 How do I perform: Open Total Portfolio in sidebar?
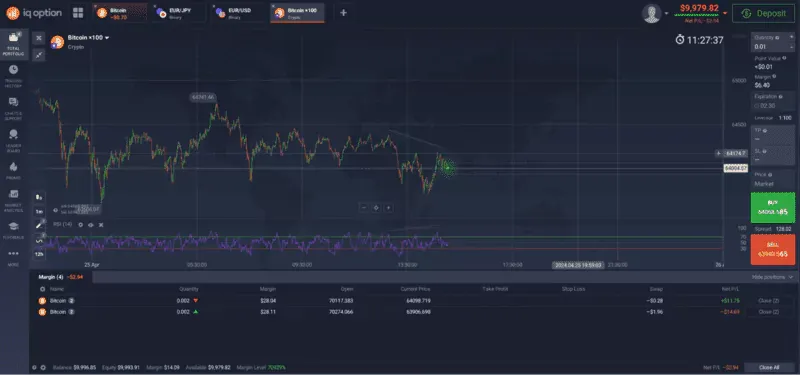(13, 43)
